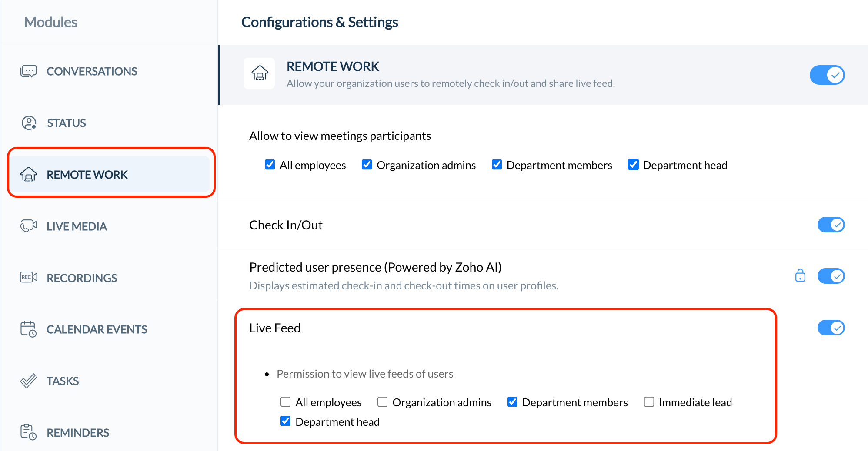Viewport: 868px width, 451px height.
Task: Turn off the Check In/Out toggle
Action: (x=831, y=225)
